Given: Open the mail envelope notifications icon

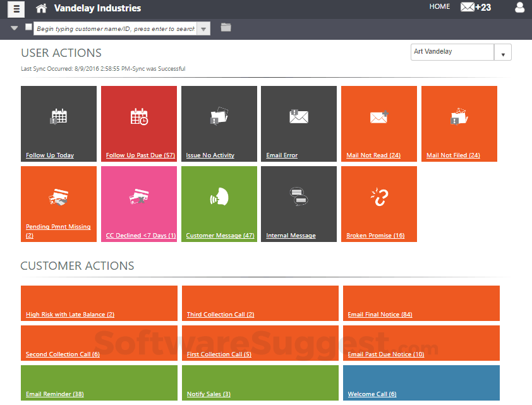Looking at the screenshot, I should pyautogui.click(x=468, y=8).
